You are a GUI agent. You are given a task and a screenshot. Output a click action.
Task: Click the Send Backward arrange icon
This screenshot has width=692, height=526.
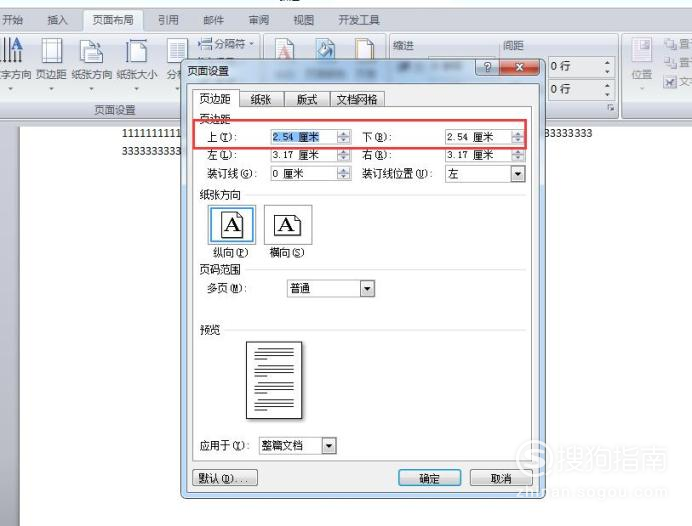click(x=671, y=63)
